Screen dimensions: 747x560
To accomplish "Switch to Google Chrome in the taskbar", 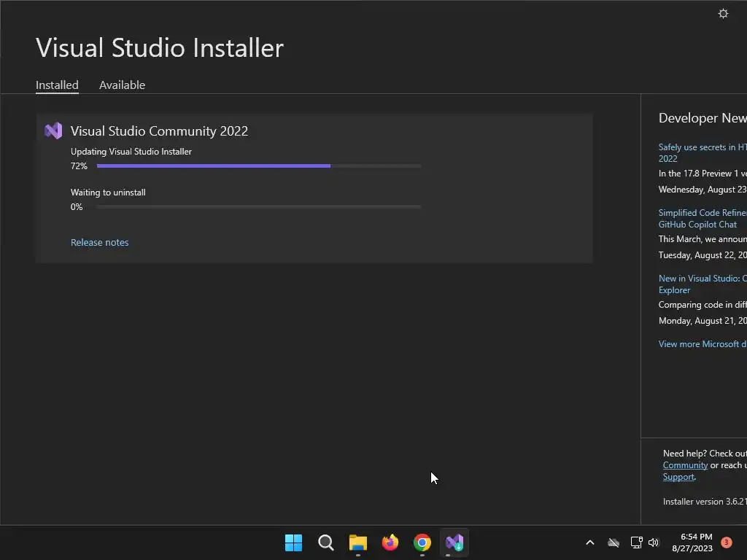I will (422, 542).
